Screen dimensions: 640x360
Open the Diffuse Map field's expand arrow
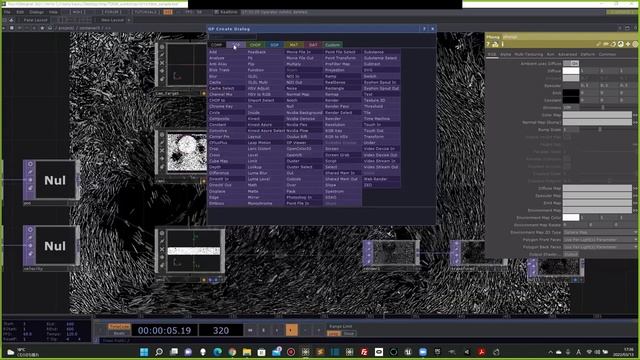click(635, 188)
